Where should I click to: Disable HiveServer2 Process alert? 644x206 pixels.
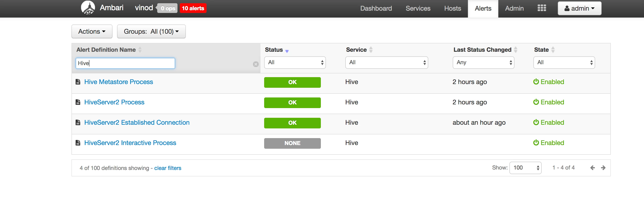pyautogui.click(x=549, y=102)
